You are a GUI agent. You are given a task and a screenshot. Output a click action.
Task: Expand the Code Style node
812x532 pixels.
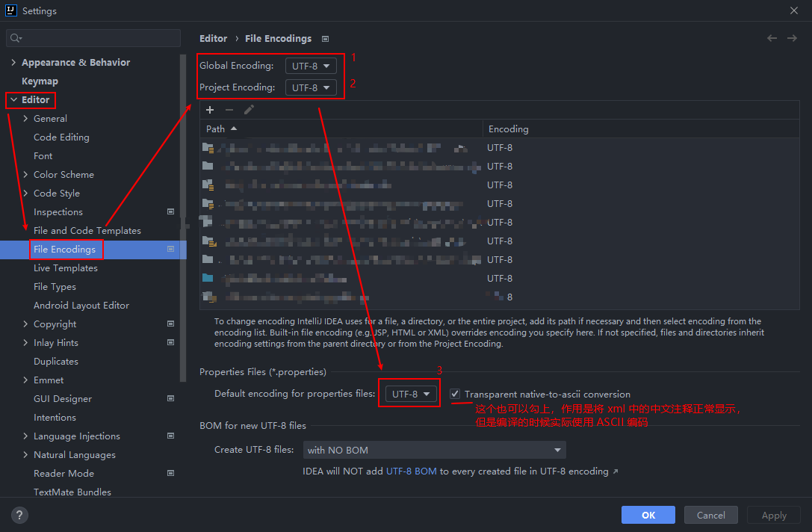click(x=25, y=194)
